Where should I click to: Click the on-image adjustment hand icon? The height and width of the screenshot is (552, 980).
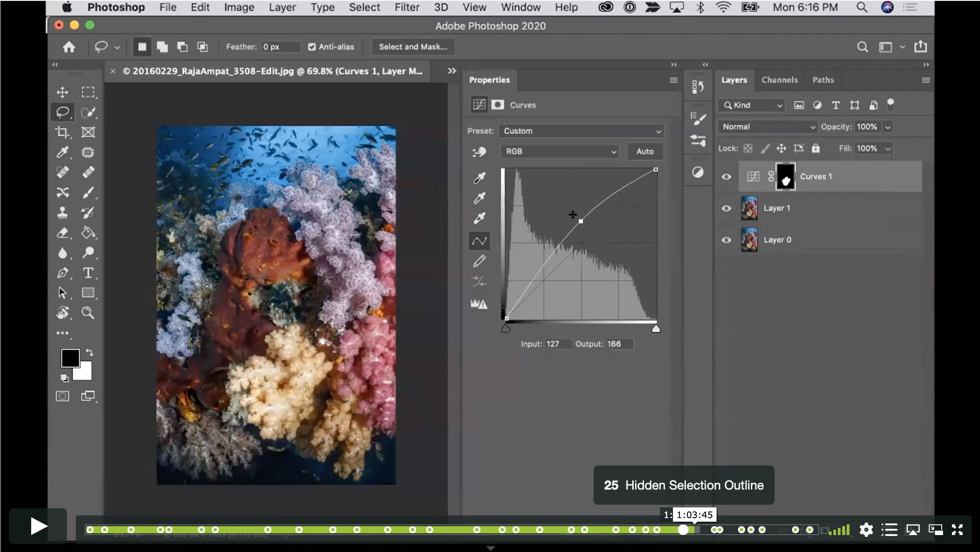(x=479, y=152)
